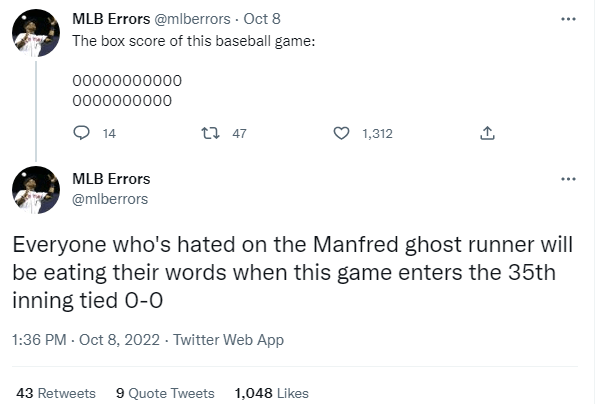Click the Twitter Web App source link
602x404 pixels.
[228, 340]
